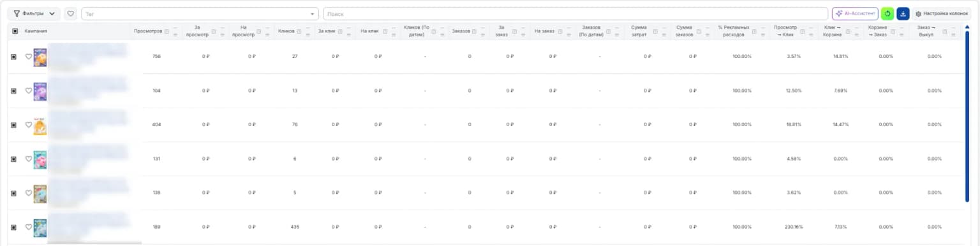Sort by the Корзина → Заказ column header
The width and height of the screenshot is (980, 246).
click(877, 31)
